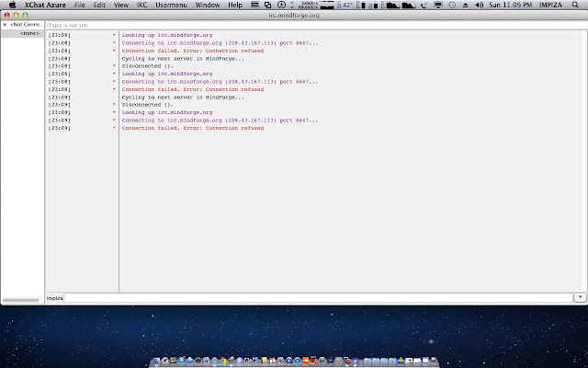This screenshot has height=368, width=588.
Task: Click the yellow minimize window button
Action: point(16,15)
